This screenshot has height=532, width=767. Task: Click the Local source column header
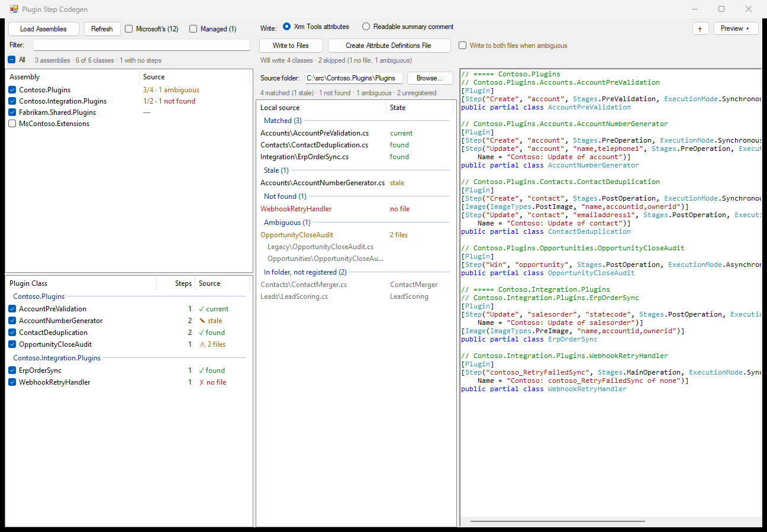(x=321, y=108)
